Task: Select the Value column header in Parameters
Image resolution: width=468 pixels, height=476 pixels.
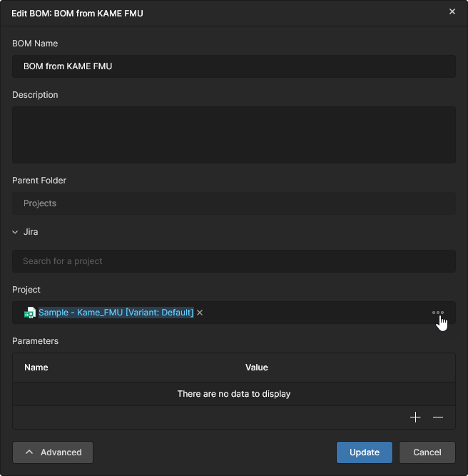Action: (x=256, y=368)
